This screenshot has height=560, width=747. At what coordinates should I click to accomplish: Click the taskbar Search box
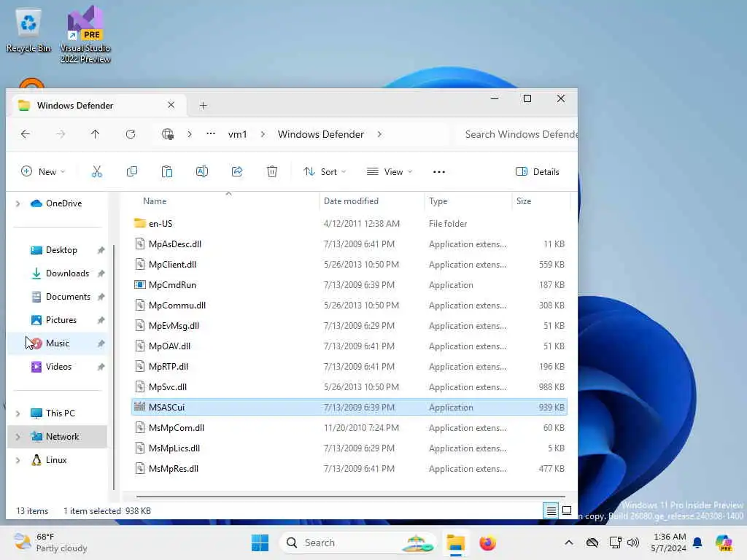click(357, 542)
